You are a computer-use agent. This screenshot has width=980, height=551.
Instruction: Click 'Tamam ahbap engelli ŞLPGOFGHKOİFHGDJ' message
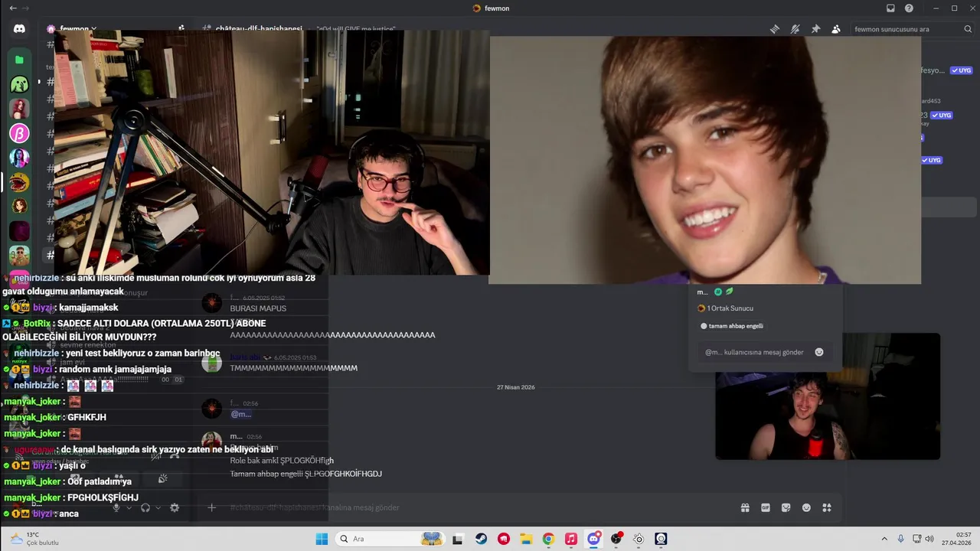[306, 474]
